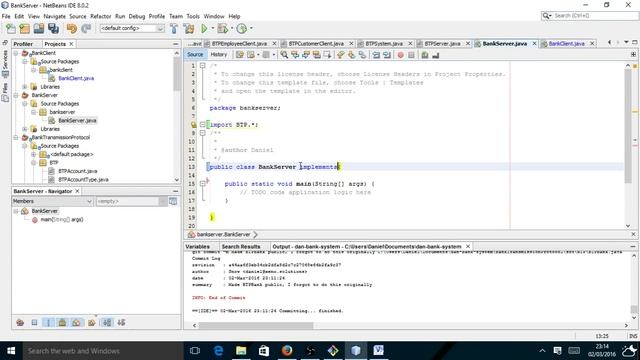This screenshot has height=360, width=640.
Task: Switch to the BTPServer.java tab
Action: [442, 43]
